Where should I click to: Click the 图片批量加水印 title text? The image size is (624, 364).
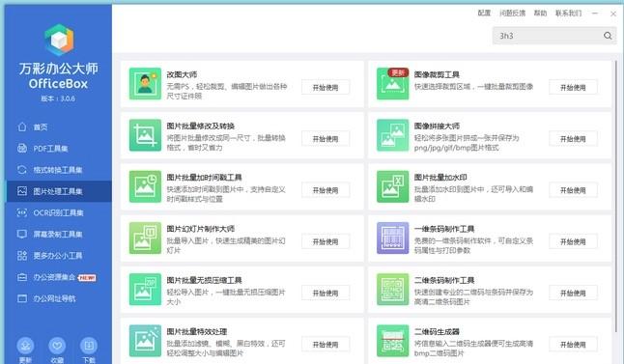[x=440, y=178]
